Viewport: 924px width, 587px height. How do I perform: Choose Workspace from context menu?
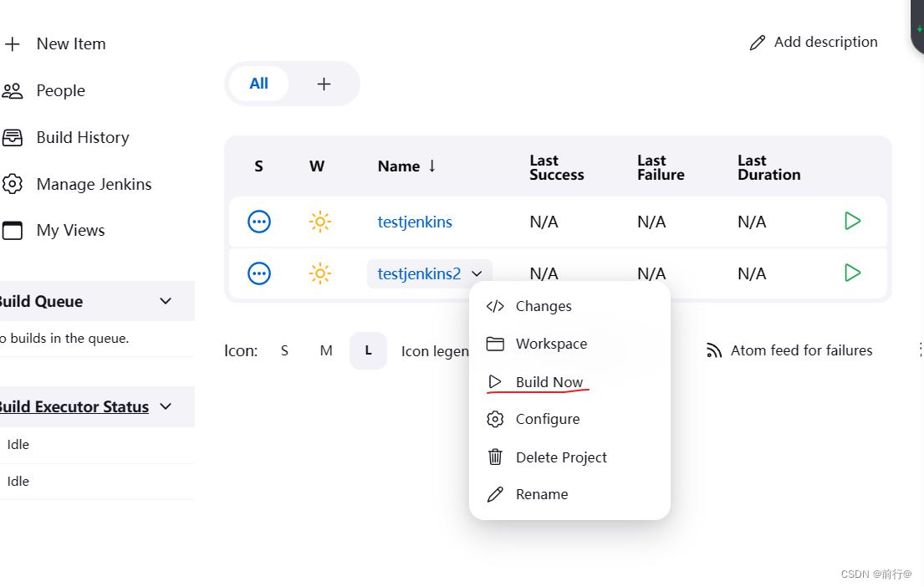click(x=569, y=344)
